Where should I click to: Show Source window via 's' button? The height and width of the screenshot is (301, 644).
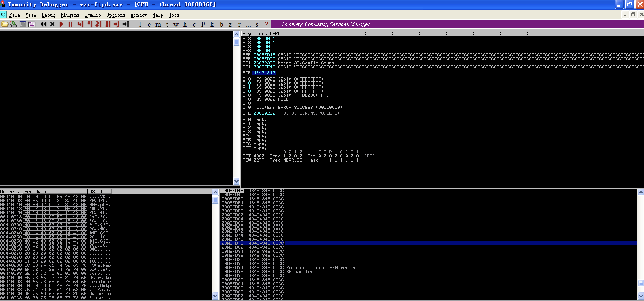[257, 25]
